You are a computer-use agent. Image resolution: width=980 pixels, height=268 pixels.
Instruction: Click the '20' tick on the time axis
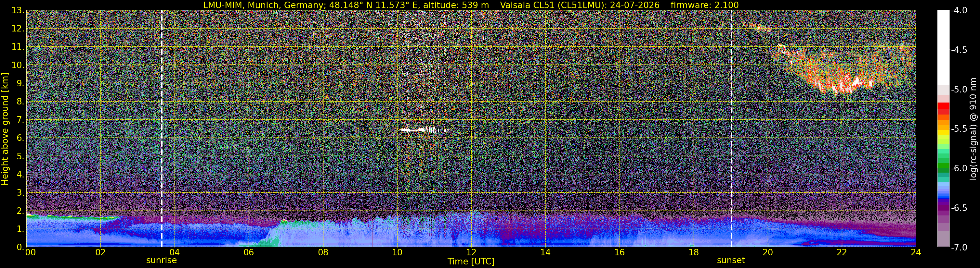click(x=768, y=252)
